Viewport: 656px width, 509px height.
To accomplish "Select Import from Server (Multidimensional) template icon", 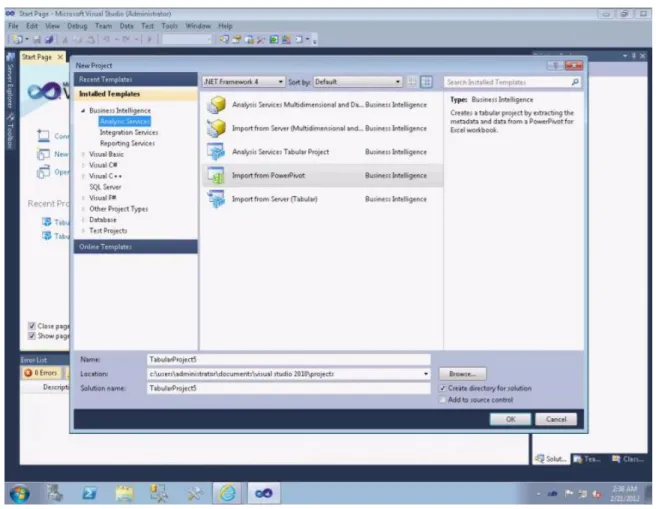I will click(216, 128).
